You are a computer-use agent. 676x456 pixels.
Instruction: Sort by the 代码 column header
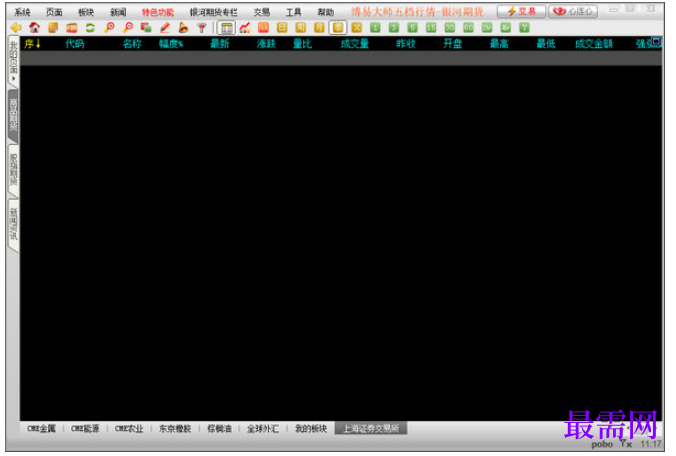pyautogui.click(x=75, y=44)
